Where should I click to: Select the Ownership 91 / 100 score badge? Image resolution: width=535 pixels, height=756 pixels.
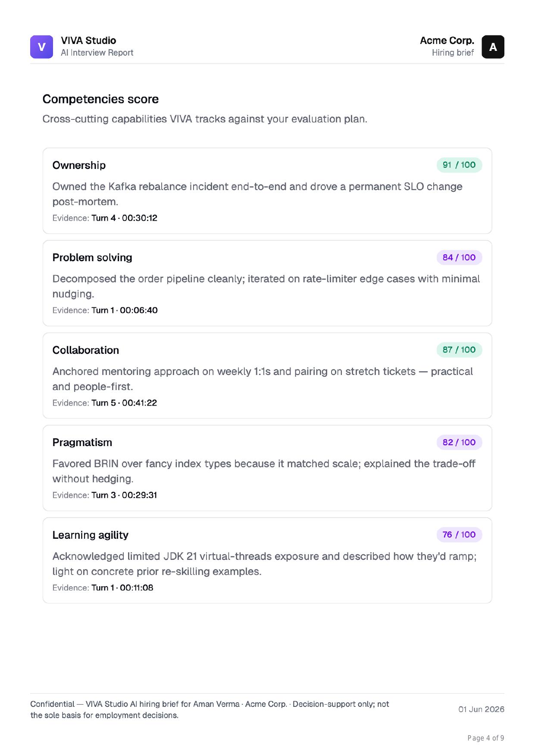459,165
